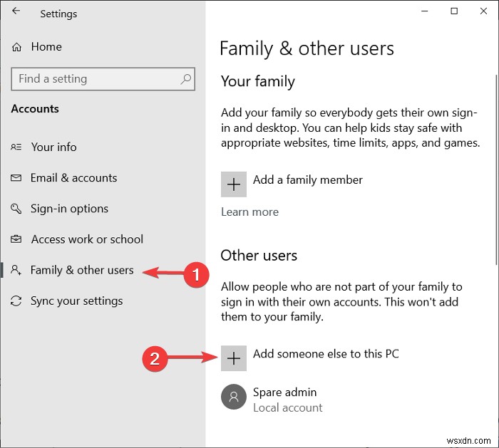This screenshot has height=448, width=499.
Task: Click the back arrow in Settings
Action: [16, 11]
